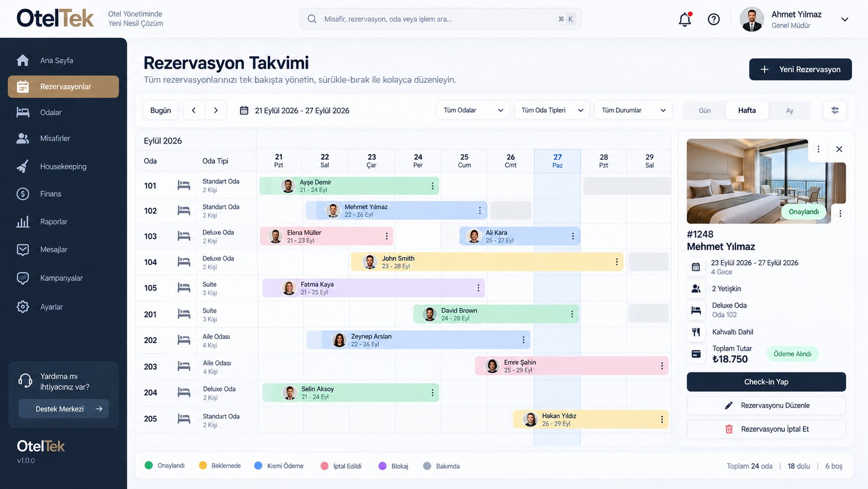Click the green Onaylandı legend dot

point(148,466)
